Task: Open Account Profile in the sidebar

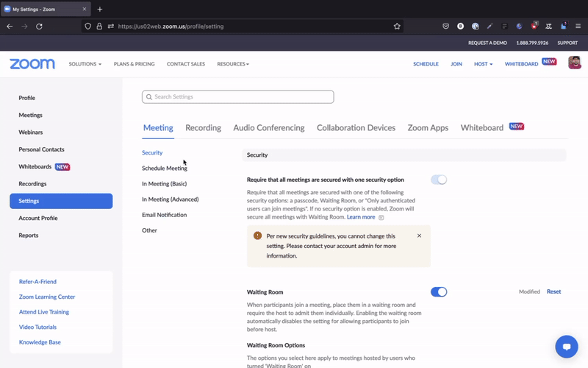Action: (x=38, y=218)
